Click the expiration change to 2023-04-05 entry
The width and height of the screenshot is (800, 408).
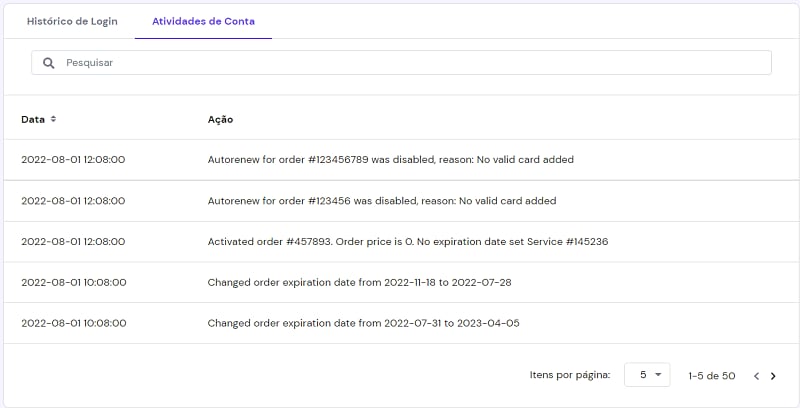pos(363,323)
